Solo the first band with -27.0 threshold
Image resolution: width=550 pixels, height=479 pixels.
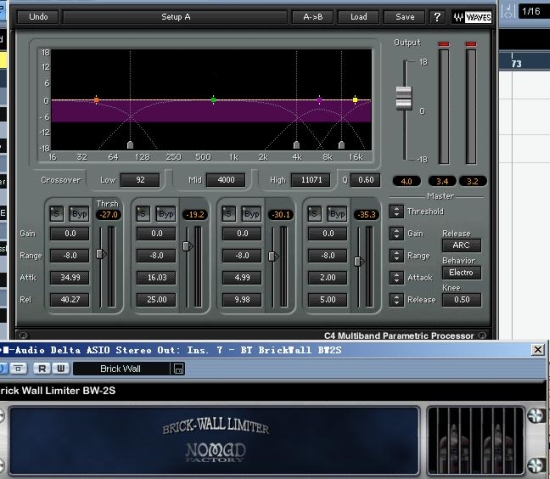pos(57,214)
